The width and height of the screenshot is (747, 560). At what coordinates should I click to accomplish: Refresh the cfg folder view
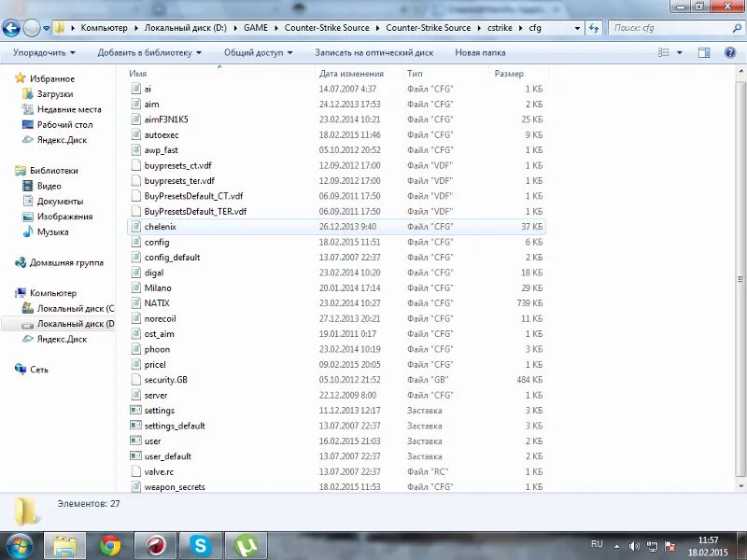click(594, 28)
